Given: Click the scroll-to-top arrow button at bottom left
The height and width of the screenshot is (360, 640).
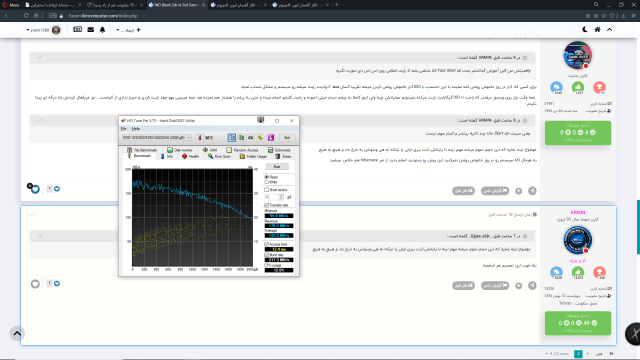Looking at the screenshot, I should 17,333.
